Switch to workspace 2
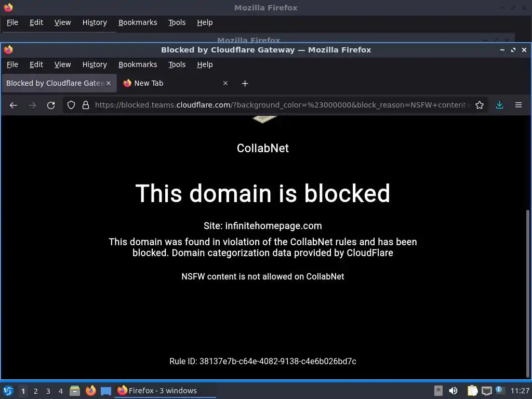This screenshot has width=532, height=399. [x=36, y=391]
